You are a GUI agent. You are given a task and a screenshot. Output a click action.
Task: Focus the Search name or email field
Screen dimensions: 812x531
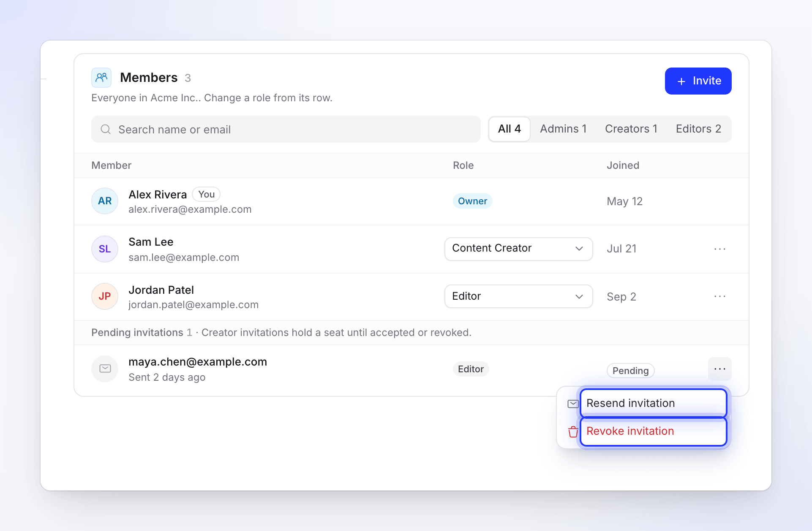point(286,129)
